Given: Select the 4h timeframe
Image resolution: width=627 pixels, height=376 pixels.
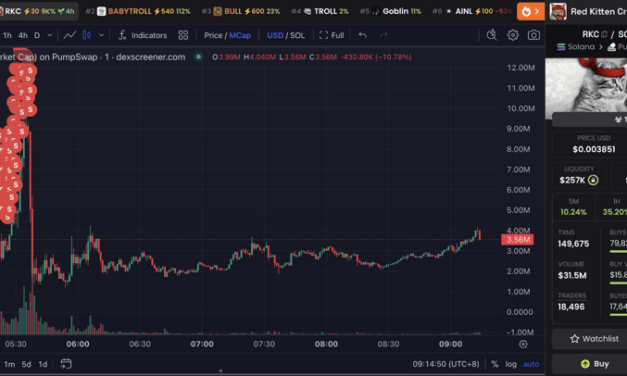Looking at the screenshot, I should pos(23,36).
